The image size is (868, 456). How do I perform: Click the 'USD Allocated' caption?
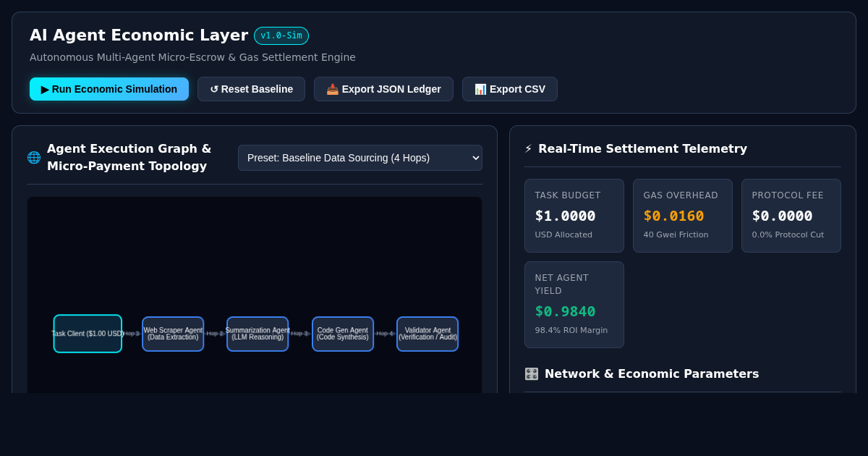[x=563, y=235]
